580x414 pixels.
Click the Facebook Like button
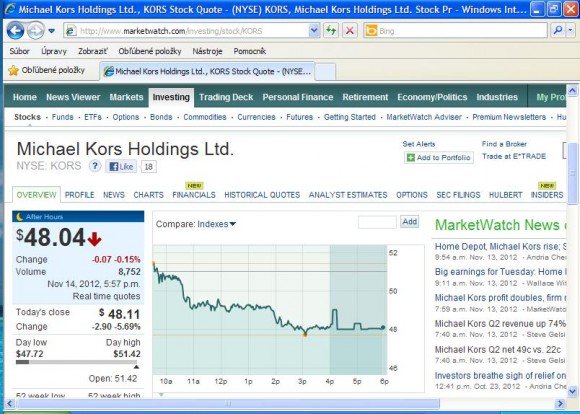click(121, 167)
